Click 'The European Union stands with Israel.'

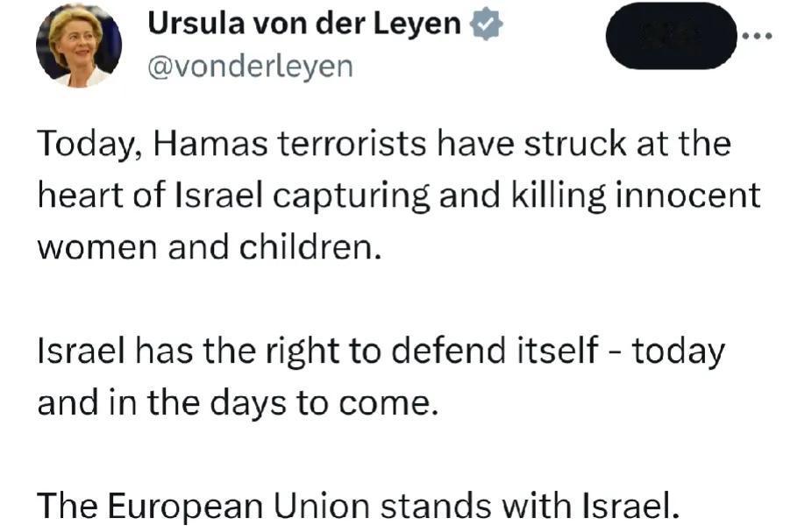[359, 506]
